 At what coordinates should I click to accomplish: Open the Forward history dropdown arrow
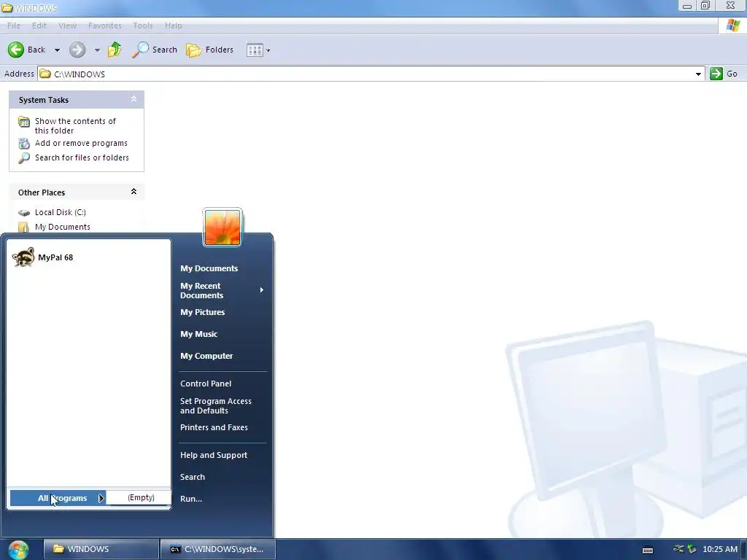(97, 50)
